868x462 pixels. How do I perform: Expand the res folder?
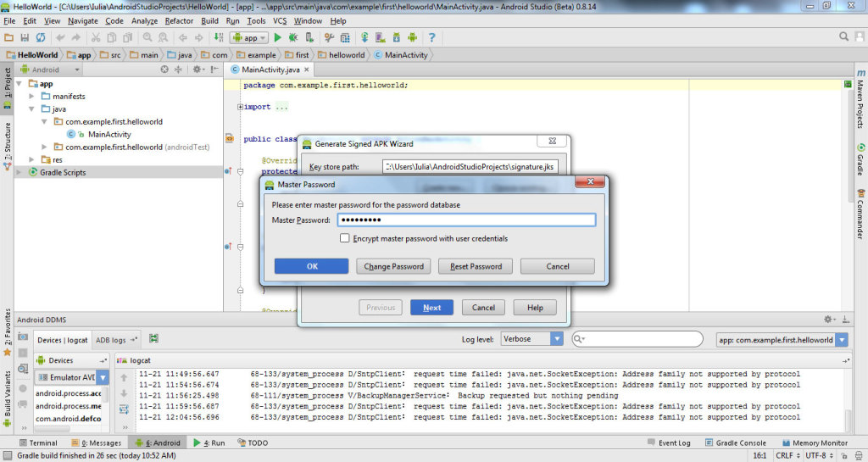click(31, 159)
